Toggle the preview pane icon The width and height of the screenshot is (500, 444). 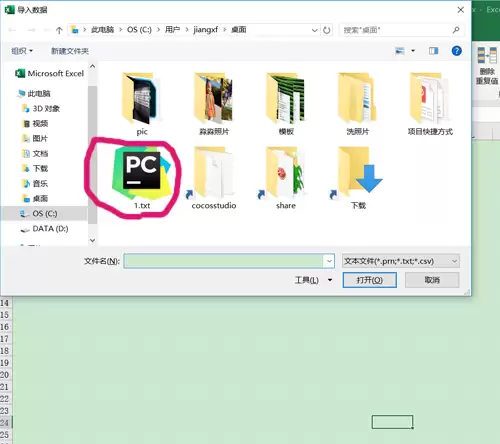(x=433, y=51)
